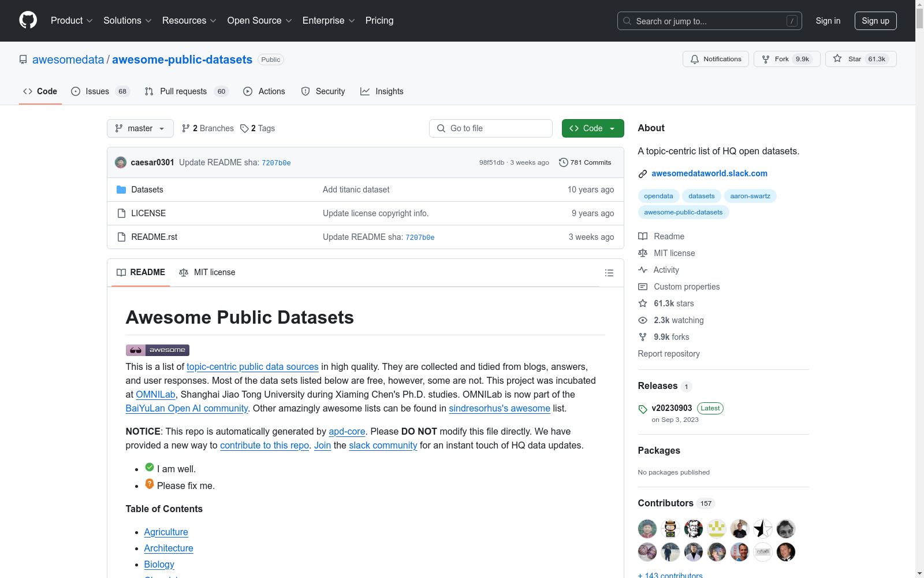Click the v20230903 release tag icon
Viewport: 924px width, 578px height.
[x=643, y=409]
